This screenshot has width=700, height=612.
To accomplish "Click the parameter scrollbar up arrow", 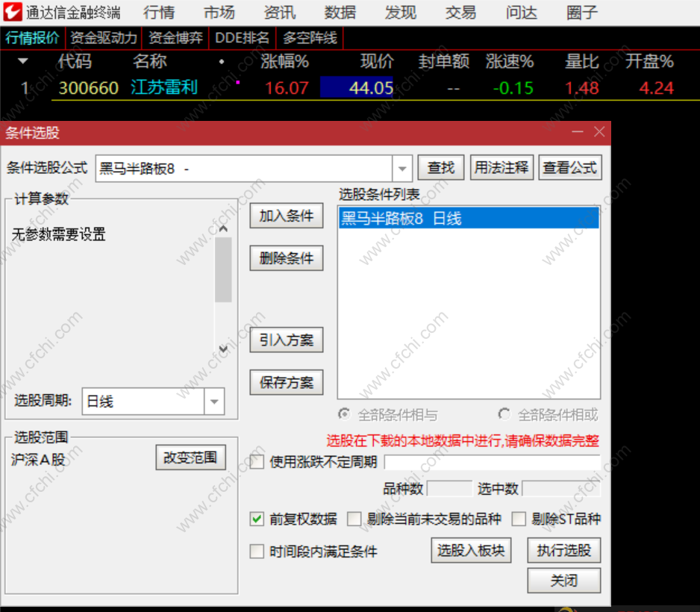I will 224,228.
